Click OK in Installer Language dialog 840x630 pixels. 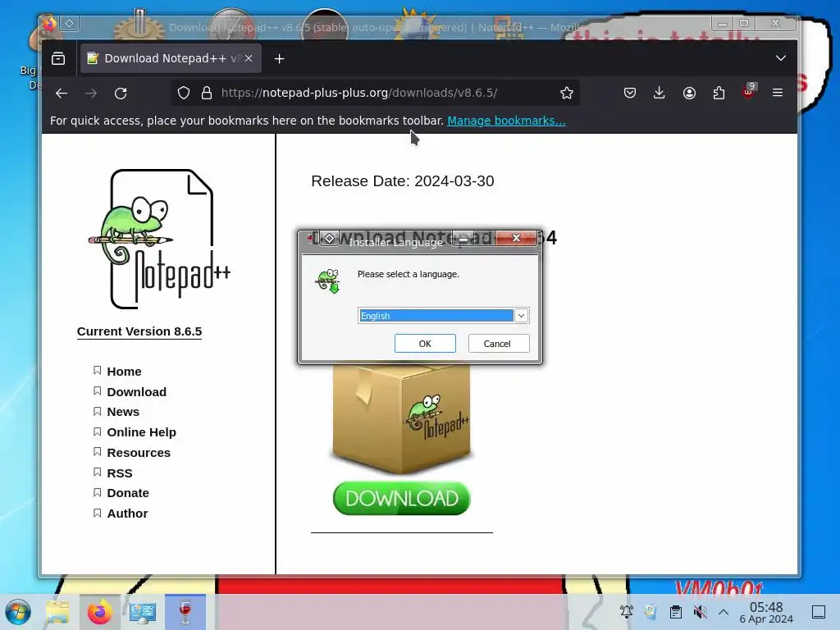[425, 344]
